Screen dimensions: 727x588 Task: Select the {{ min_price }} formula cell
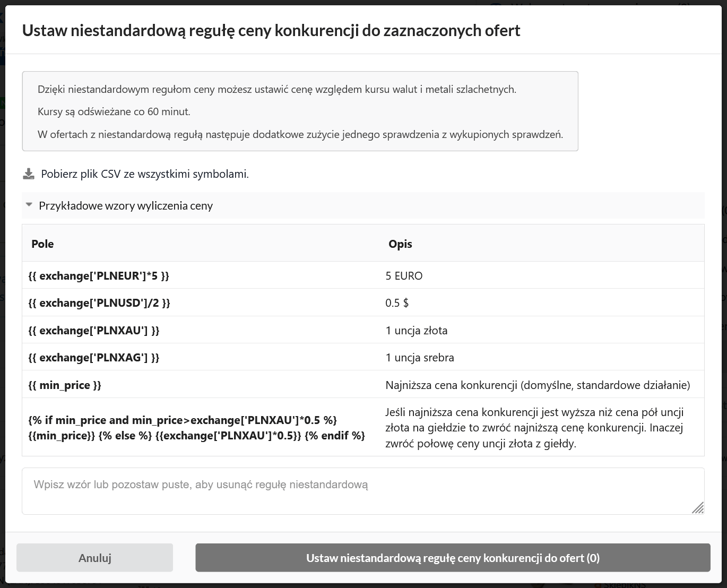tap(65, 385)
